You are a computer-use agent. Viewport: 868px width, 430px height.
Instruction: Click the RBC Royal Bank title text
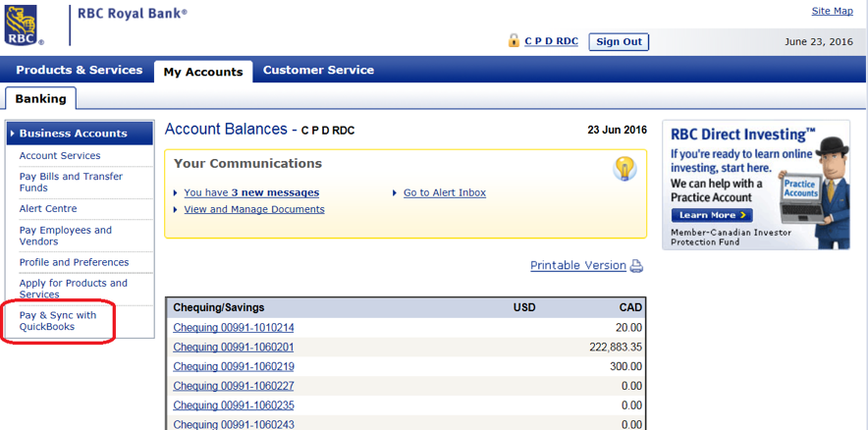[x=133, y=14]
